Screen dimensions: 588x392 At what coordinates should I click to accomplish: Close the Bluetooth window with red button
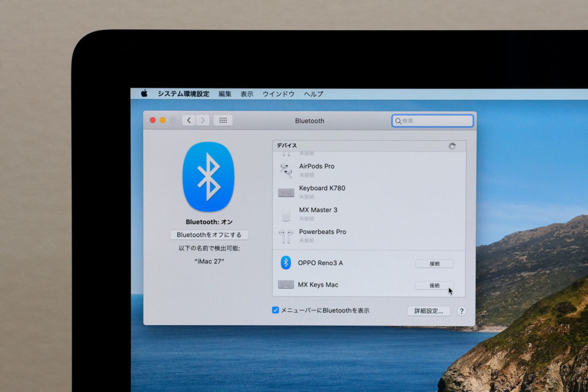pos(153,121)
